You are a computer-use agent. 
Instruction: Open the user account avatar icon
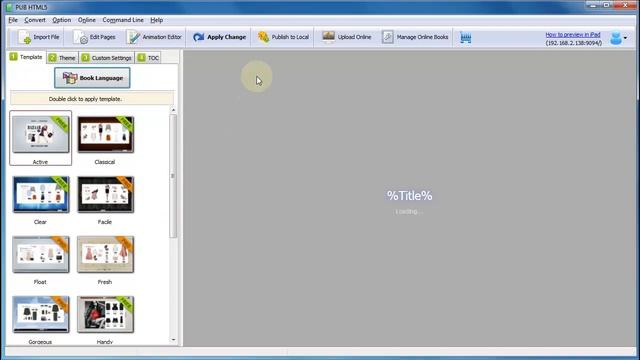click(616, 38)
